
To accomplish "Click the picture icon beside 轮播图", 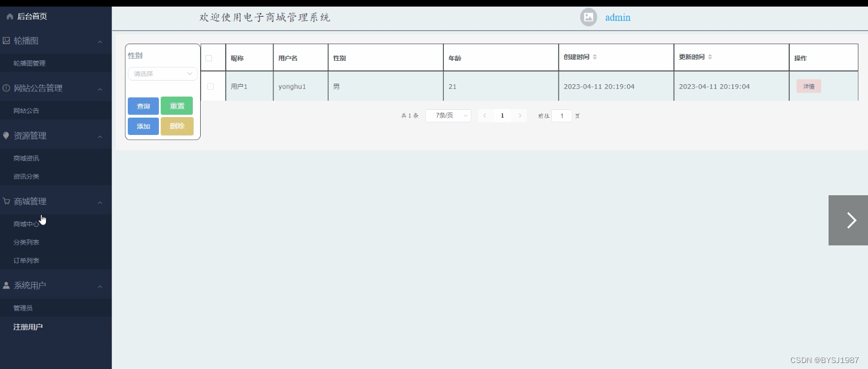I will (7, 41).
